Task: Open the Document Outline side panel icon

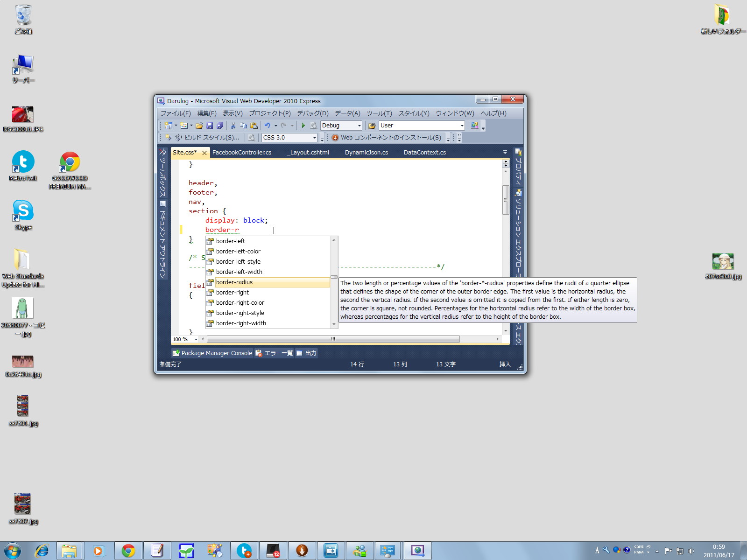Action: click(162, 204)
